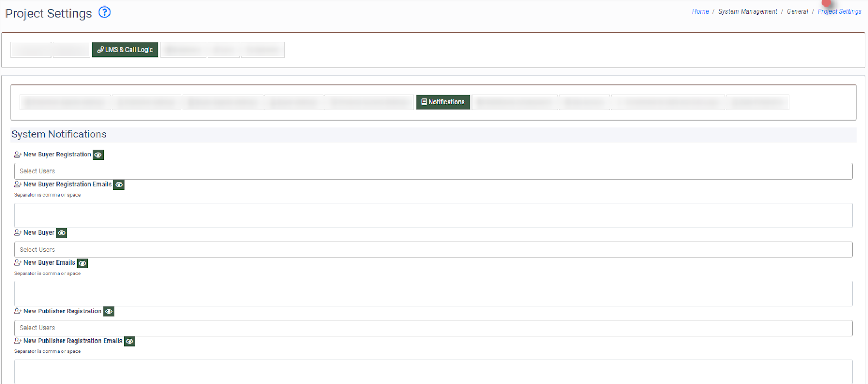868x384 pixels.
Task: Open the help icon beside Project Settings
Action: [104, 12]
